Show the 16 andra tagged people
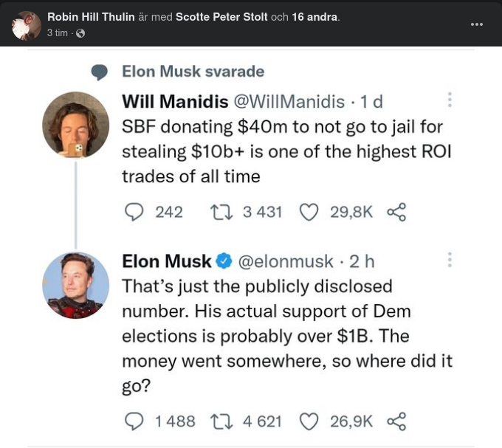 (x=314, y=17)
